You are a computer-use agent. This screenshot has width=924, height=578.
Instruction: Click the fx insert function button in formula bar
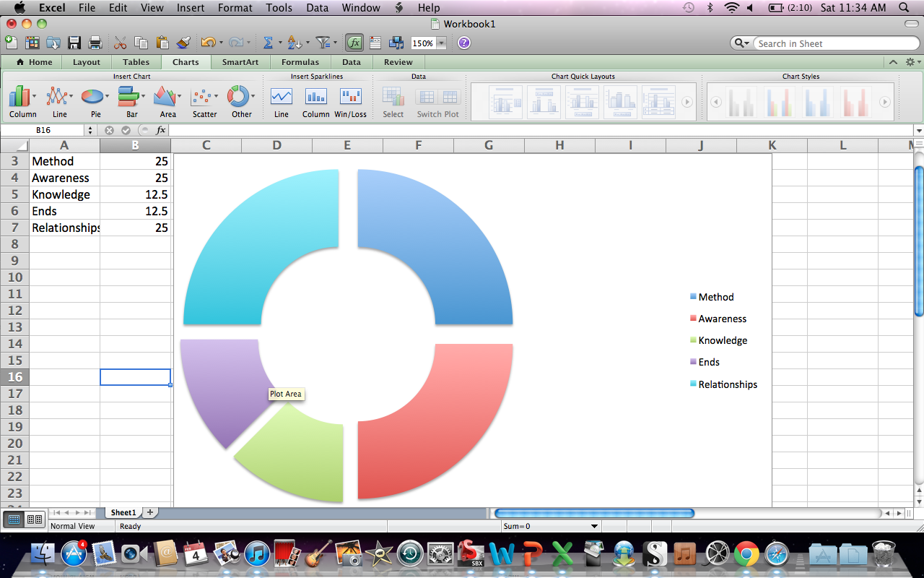161,130
